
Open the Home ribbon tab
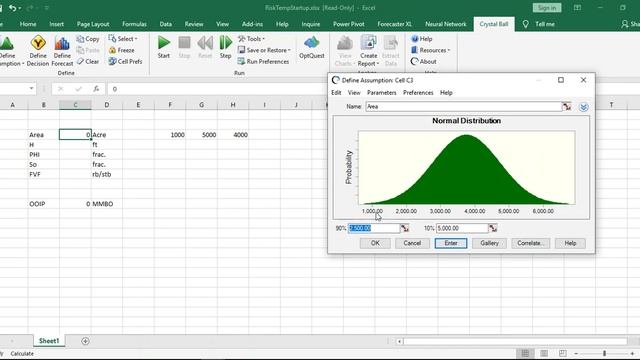point(28,24)
